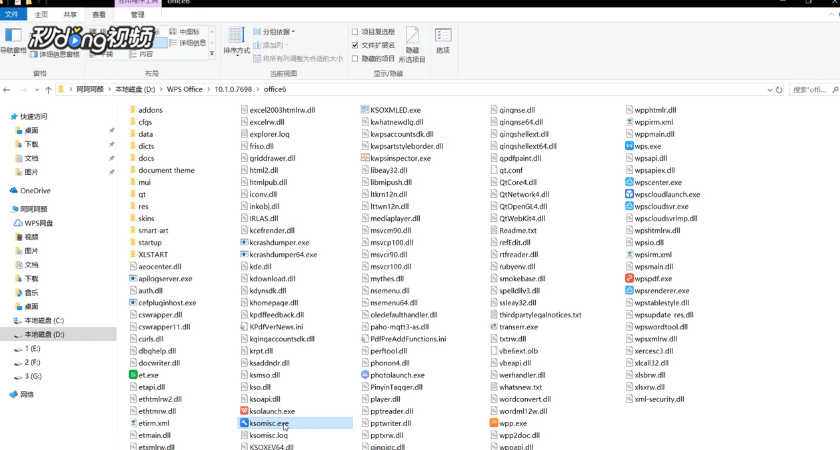Select drive 1 (E:) in navigation pane

[x=28, y=348]
